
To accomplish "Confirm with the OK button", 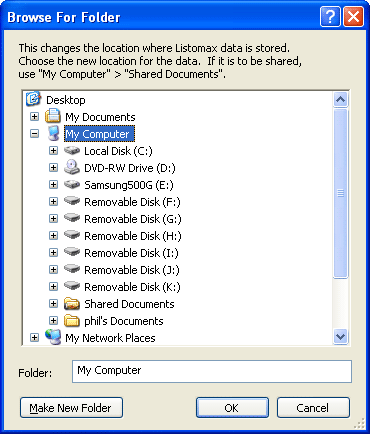I will [232, 408].
